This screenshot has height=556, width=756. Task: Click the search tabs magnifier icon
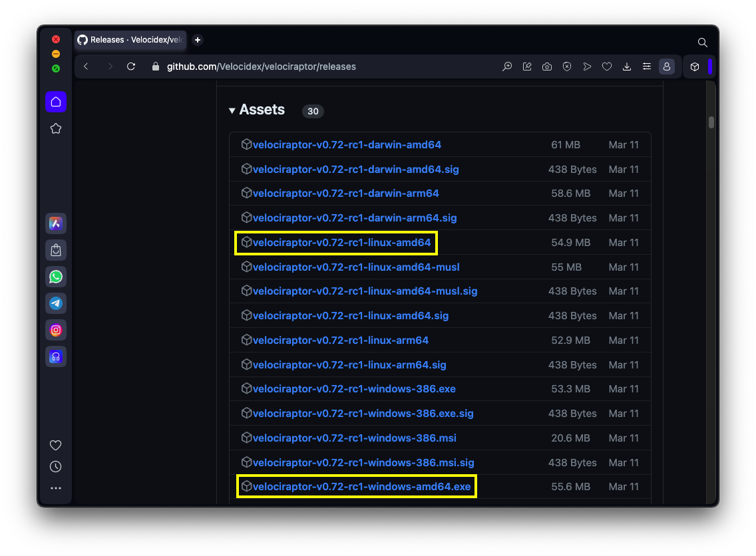point(703,43)
